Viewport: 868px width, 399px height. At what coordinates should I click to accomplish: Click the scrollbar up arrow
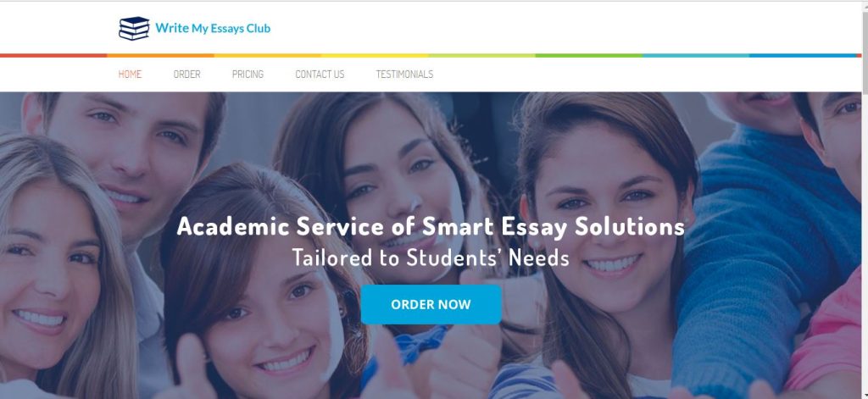coord(865,5)
